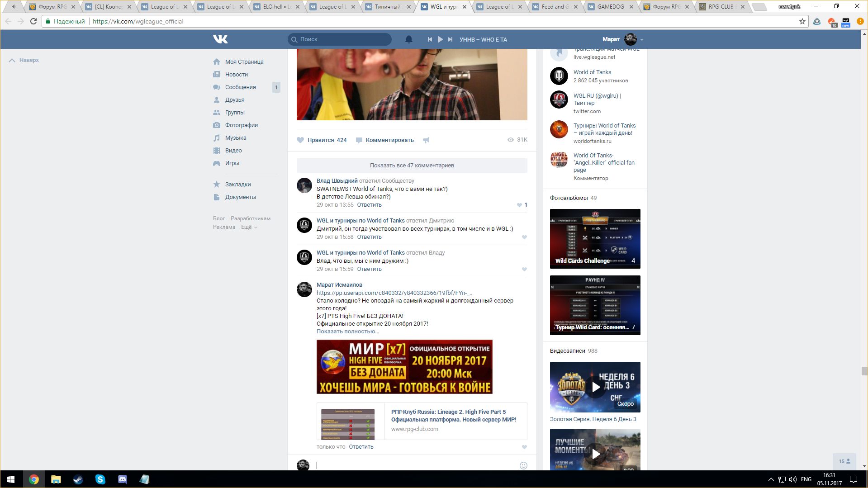The width and height of the screenshot is (868, 488).
Task: Open Влад Швыдкий's profile avatar
Action: [304, 185]
